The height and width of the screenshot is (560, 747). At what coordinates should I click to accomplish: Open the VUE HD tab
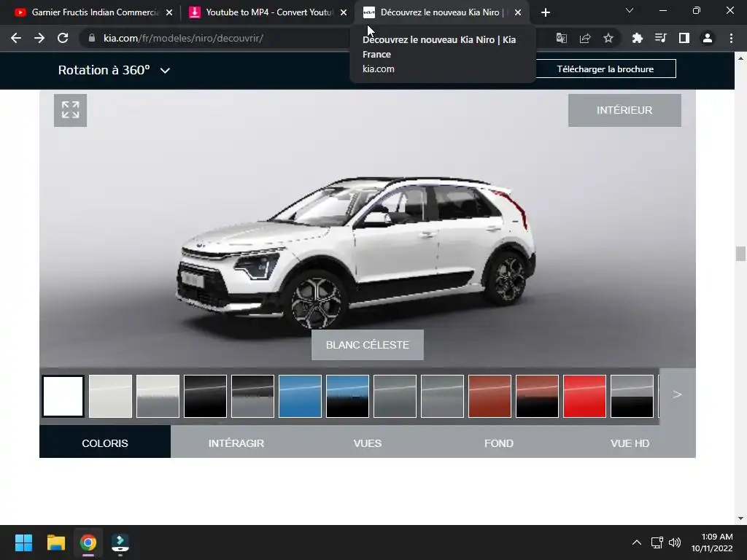[630, 442]
